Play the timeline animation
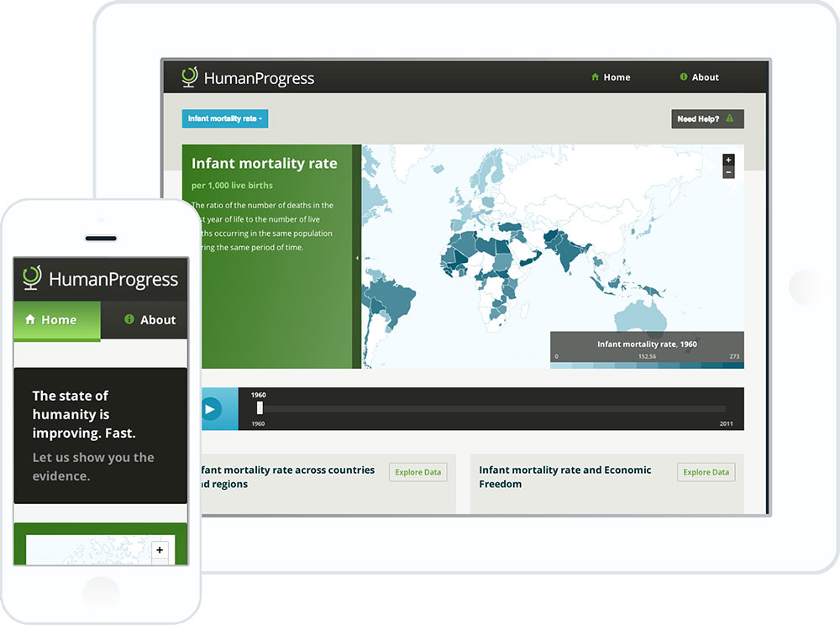The width and height of the screenshot is (840, 625). coord(210,409)
